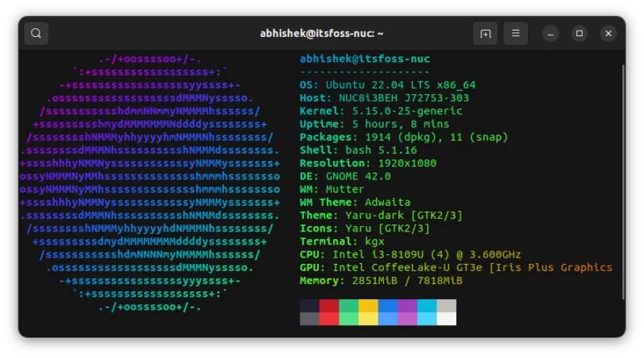Click the dark black color block

(310, 306)
